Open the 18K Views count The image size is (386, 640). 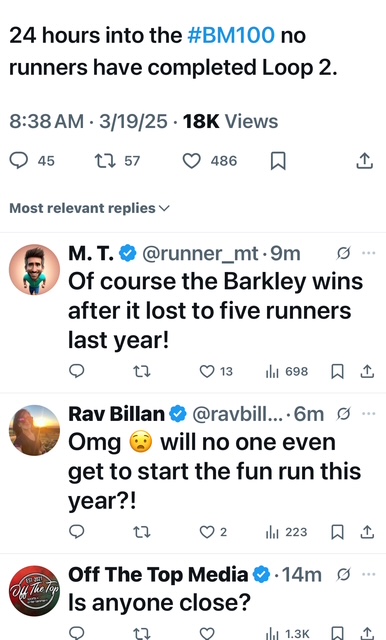tap(230, 121)
